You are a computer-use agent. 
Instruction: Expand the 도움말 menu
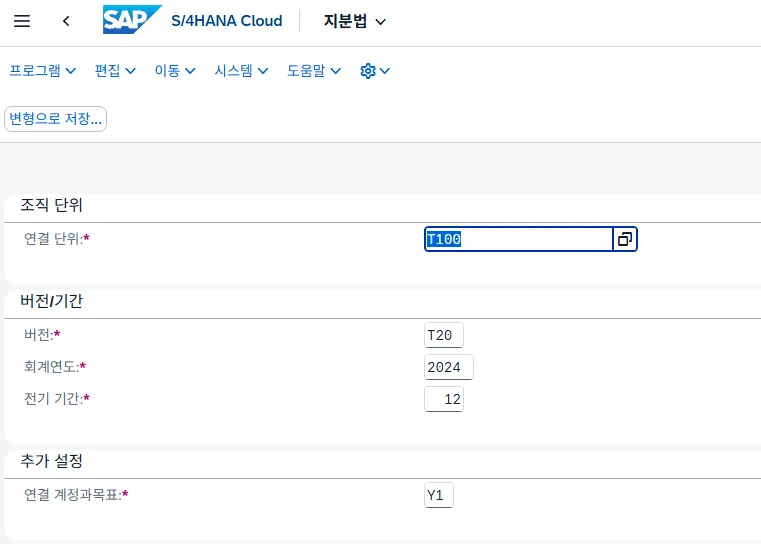tap(314, 71)
